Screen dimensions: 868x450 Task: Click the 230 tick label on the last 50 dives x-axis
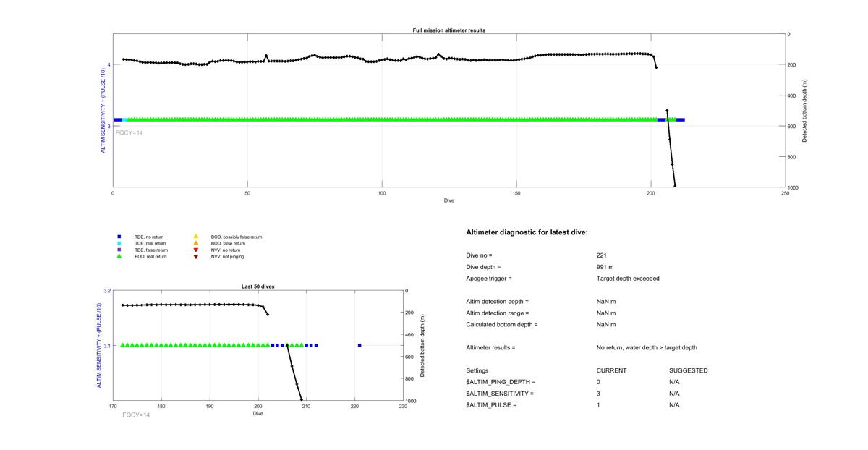[403, 407]
